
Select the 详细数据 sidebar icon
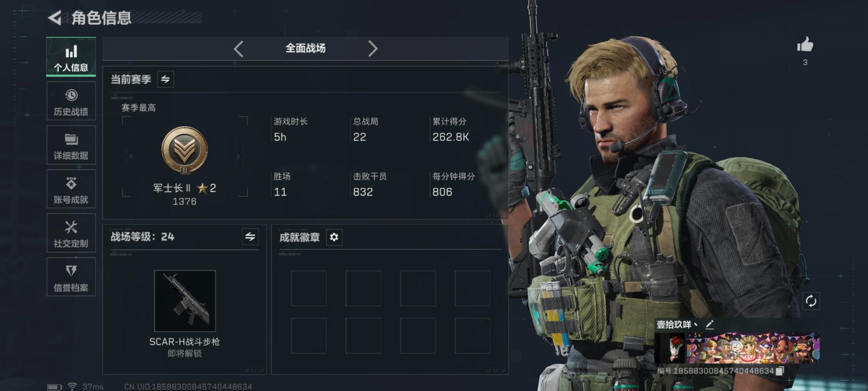(71, 145)
